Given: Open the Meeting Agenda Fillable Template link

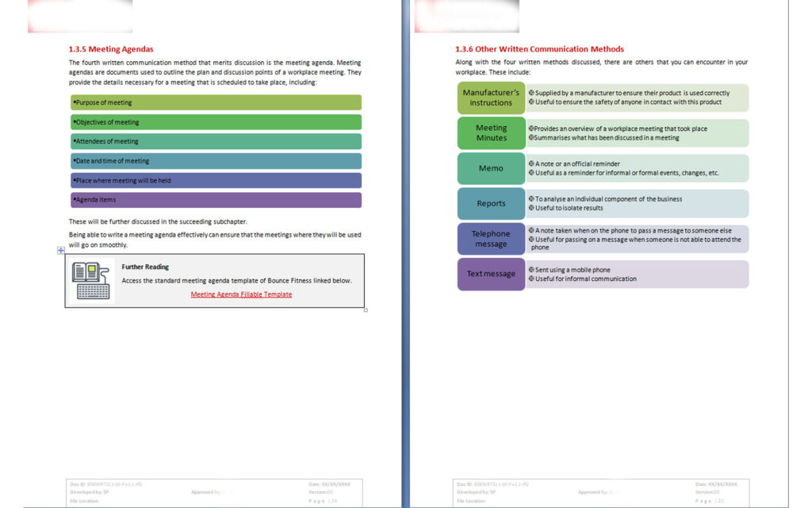Looking at the screenshot, I should pyautogui.click(x=241, y=294).
